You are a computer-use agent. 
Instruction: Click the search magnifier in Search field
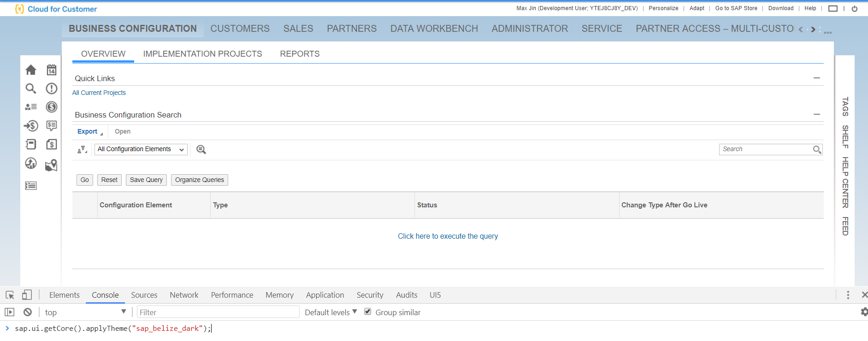(x=817, y=149)
